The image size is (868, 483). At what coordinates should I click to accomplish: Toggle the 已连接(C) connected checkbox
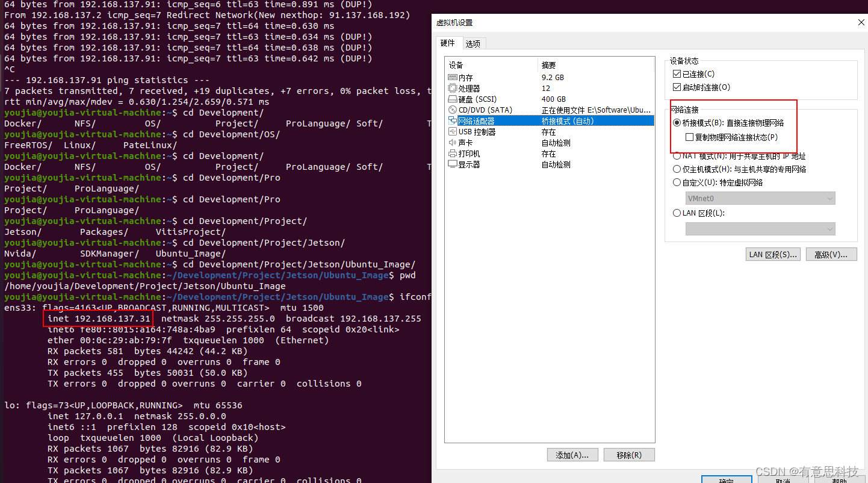(677, 74)
